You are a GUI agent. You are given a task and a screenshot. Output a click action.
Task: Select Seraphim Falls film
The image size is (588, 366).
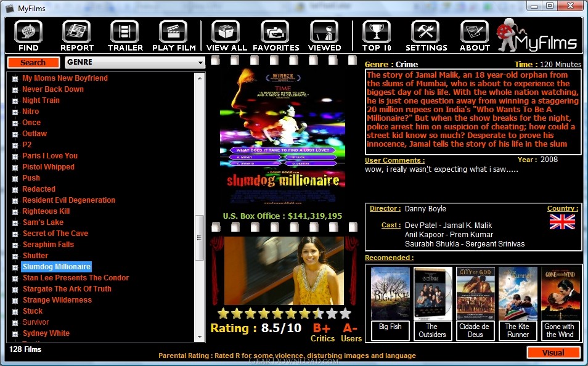48,245
